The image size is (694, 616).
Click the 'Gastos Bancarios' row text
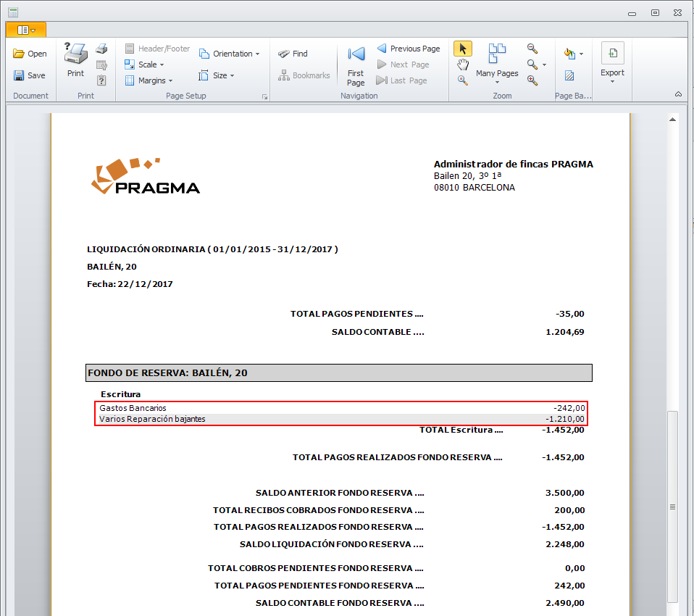pos(133,408)
